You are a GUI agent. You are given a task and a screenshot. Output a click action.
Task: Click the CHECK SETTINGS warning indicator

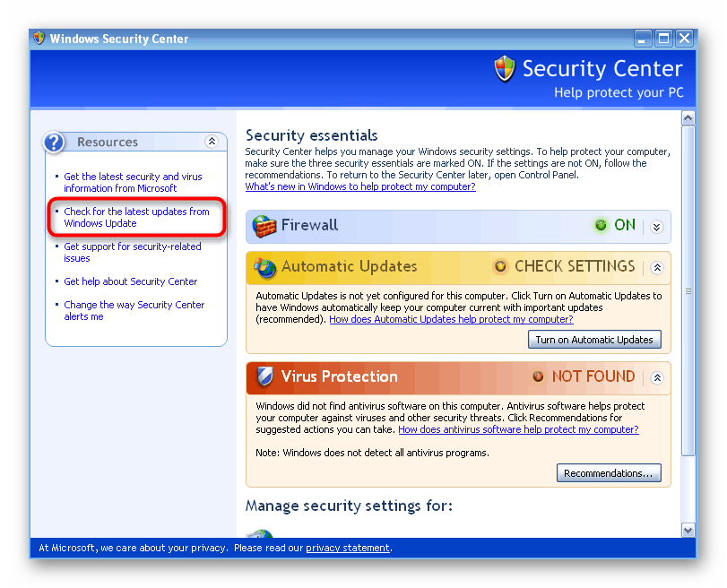click(500, 266)
